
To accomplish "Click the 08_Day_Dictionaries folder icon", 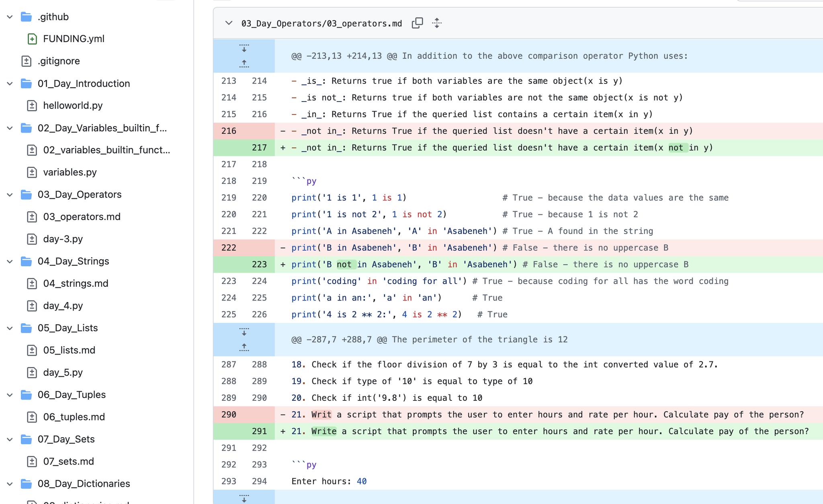I will 27,484.
